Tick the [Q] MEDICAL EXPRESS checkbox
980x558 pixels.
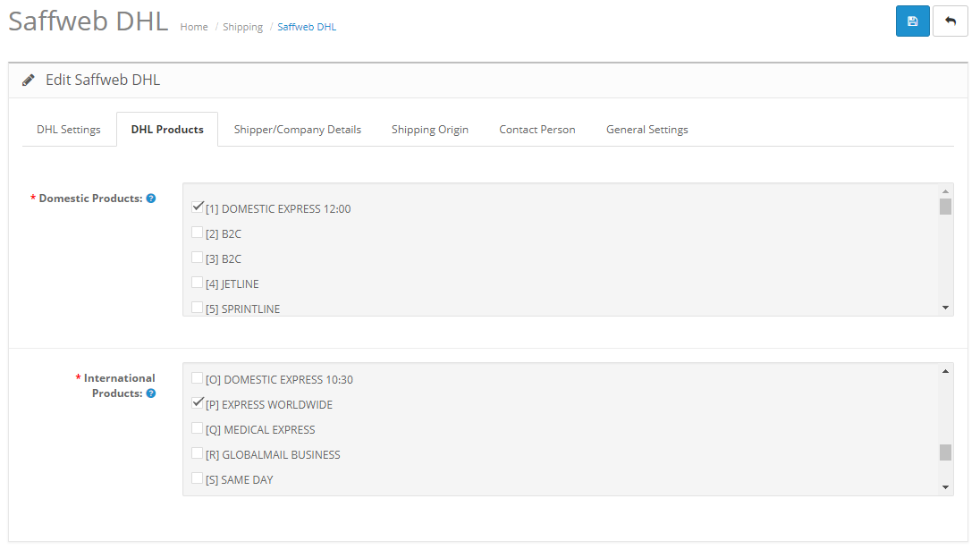198,428
